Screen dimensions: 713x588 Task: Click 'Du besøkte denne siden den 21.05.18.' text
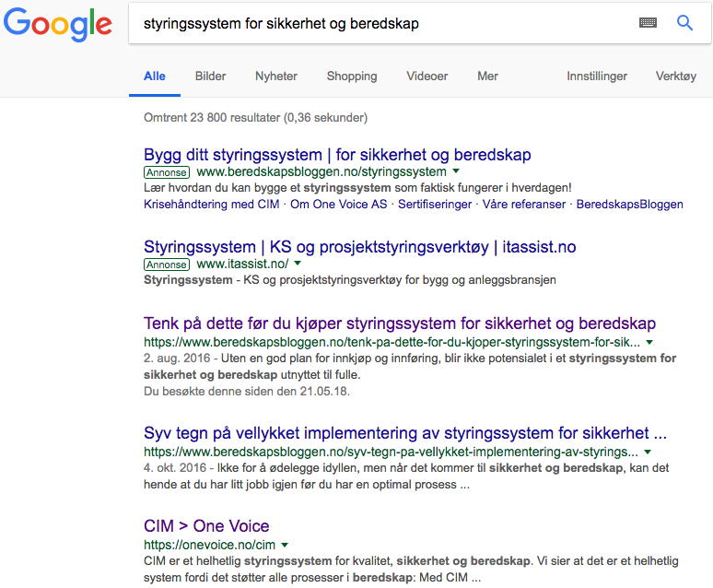coord(247,392)
